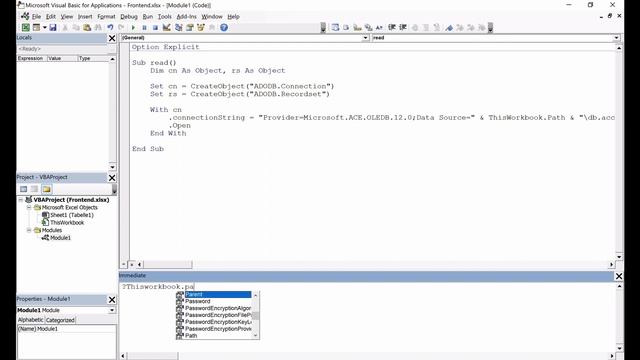Undo the last action
The height and width of the screenshot is (360, 640).
pyautogui.click(x=110, y=27)
